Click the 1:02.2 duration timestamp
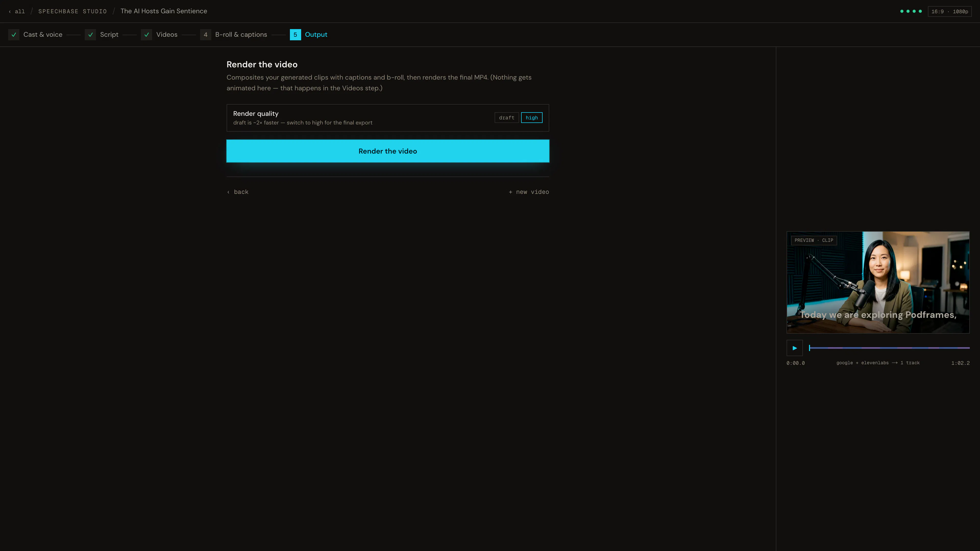The image size is (980, 551). [x=960, y=363]
